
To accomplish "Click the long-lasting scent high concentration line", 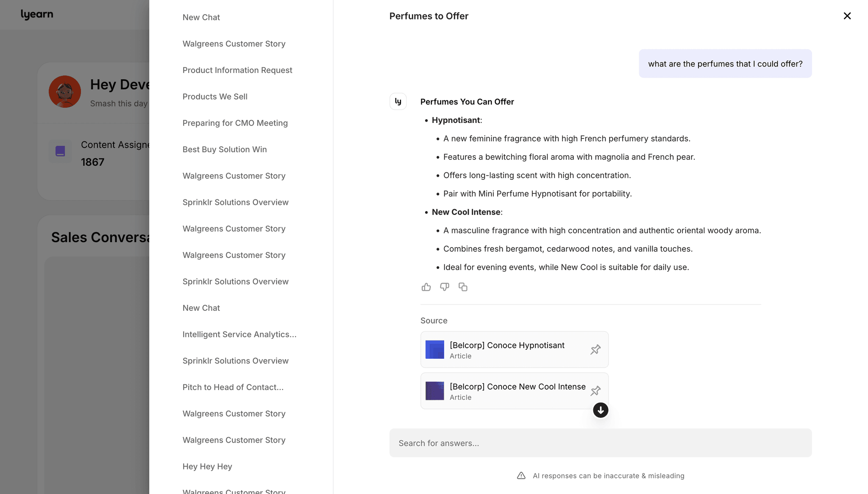I will point(537,175).
